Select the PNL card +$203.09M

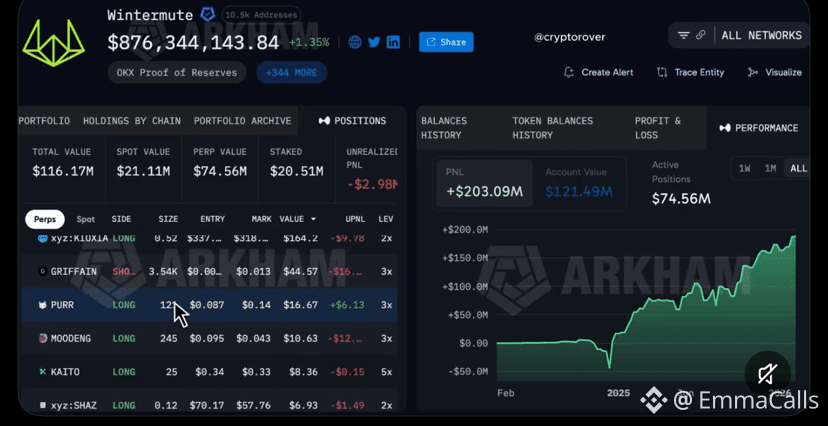tap(484, 184)
